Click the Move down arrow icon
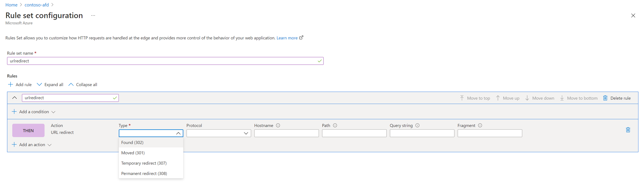The width and height of the screenshot is (644, 184). pyautogui.click(x=527, y=98)
